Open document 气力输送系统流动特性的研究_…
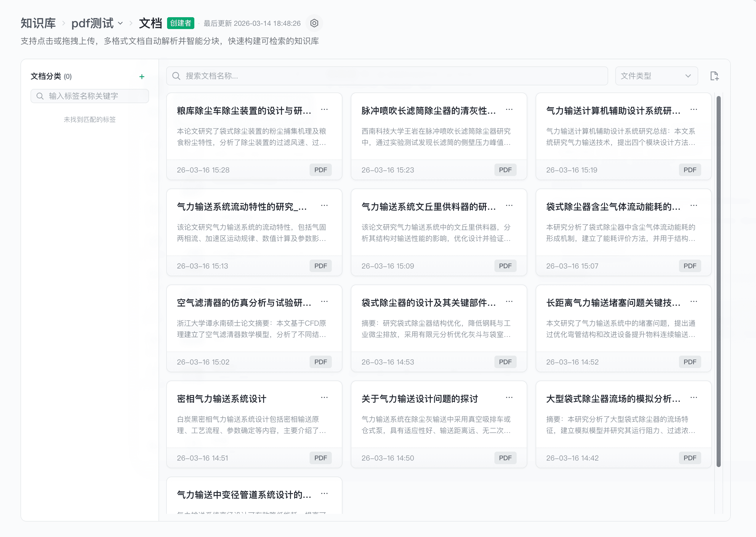 (242, 207)
